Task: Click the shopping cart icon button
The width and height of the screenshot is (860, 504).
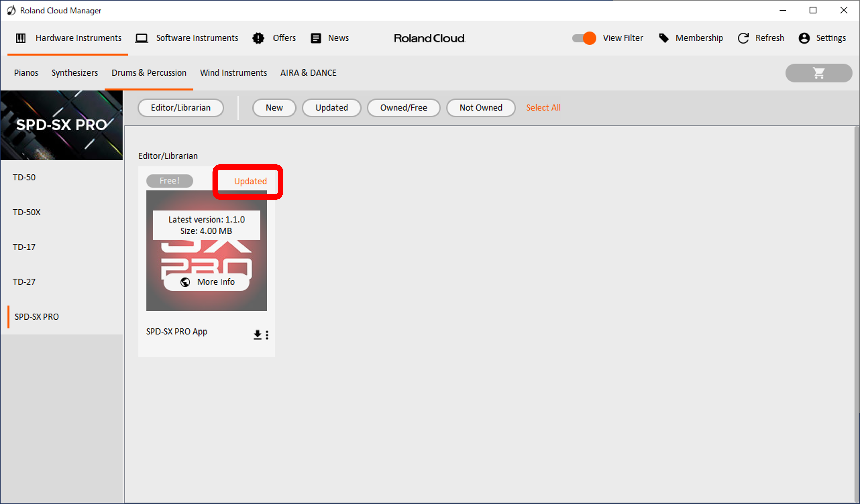Action: coord(818,73)
